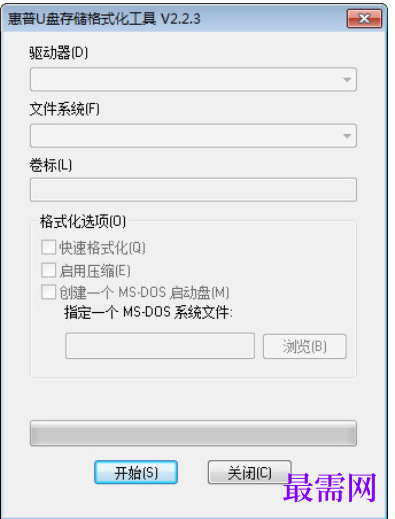Click the 指定一个 MS-DOS 系统文件 label
This screenshot has height=519, width=395.
[x=148, y=313]
